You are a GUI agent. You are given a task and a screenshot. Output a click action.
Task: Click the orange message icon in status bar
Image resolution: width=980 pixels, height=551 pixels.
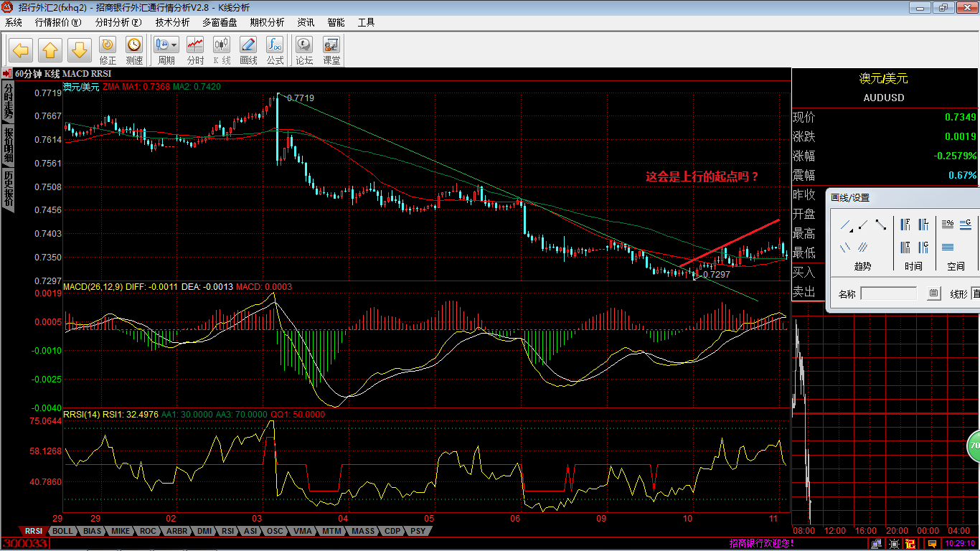pos(932,544)
